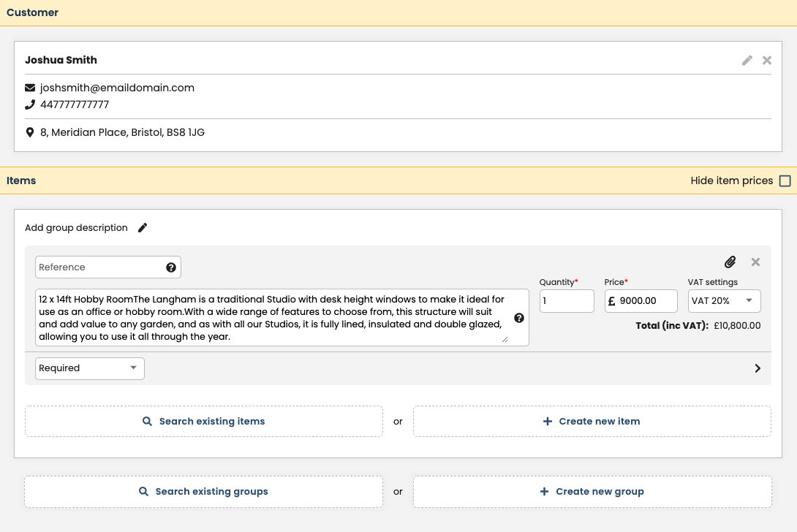Click the pencil icon beside Add group description
Viewport: 797px width, 532px height.
(x=143, y=228)
